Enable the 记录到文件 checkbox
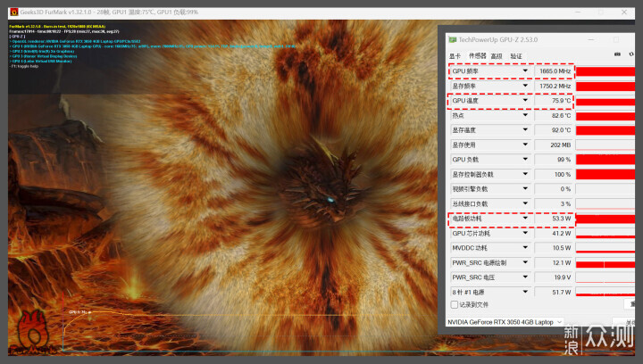The height and width of the screenshot is (364, 643). coord(455,304)
